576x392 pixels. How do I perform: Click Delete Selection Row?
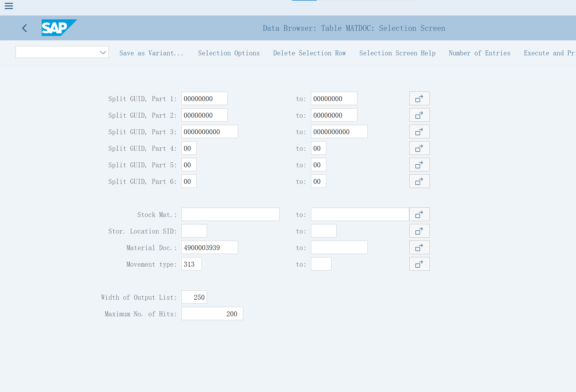[x=309, y=53]
